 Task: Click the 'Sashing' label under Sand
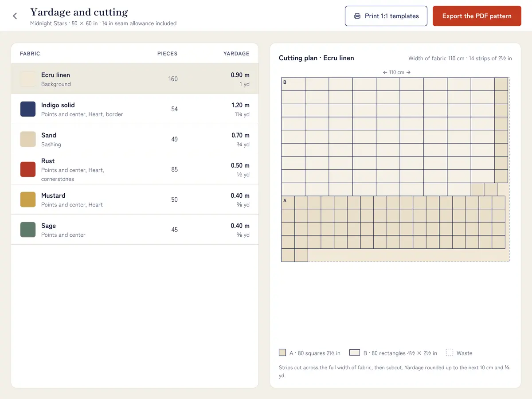[51, 145]
